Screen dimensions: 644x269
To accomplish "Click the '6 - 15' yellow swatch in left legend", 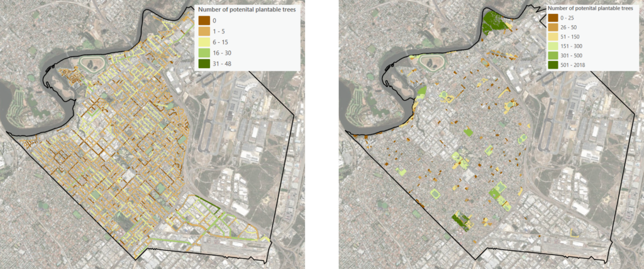I will (x=204, y=42).
